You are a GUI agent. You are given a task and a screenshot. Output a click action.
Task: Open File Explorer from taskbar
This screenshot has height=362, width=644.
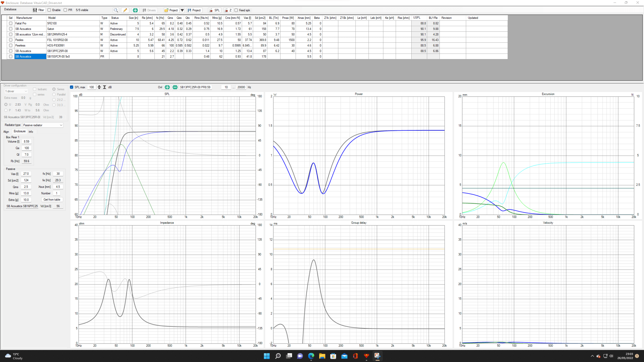point(322,356)
